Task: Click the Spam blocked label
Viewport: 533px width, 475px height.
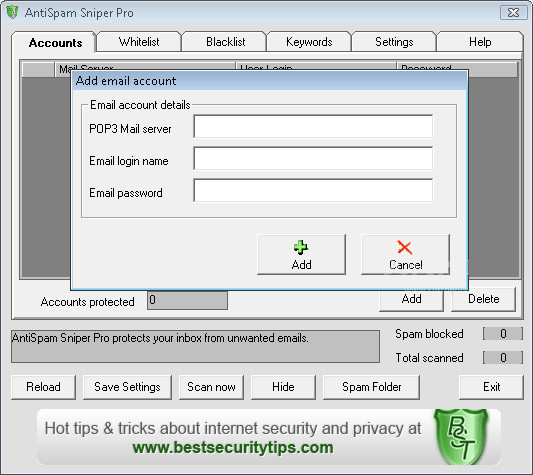Action: 429,334
